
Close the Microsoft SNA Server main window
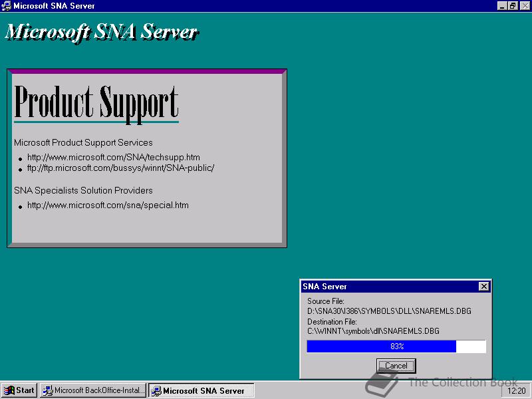click(525, 6)
